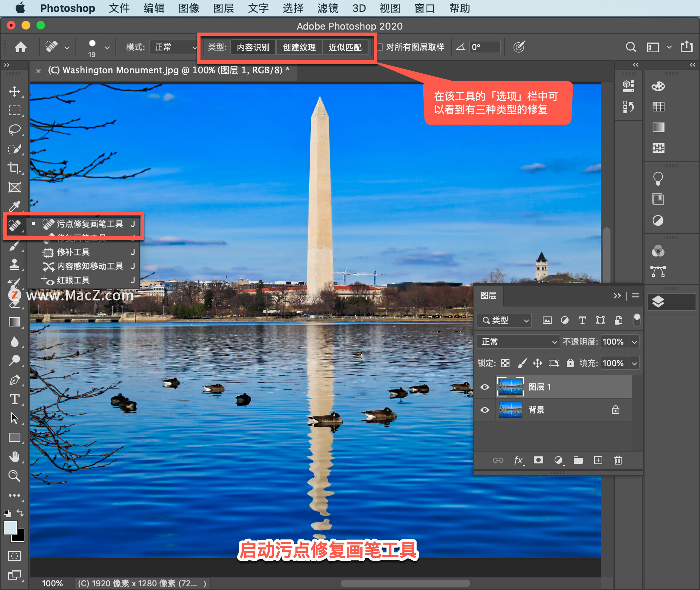
Task: Click the Share export icon
Action: [x=687, y=47]
